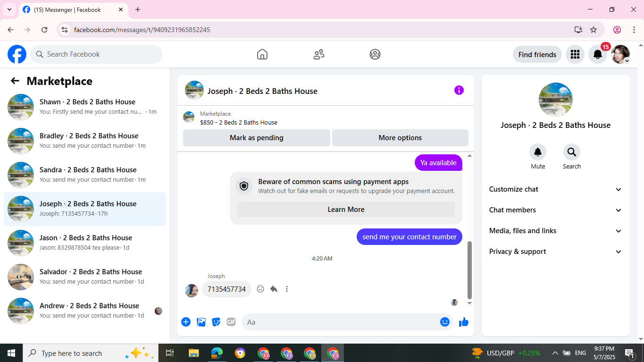Choose a sticker icon
This screenshot has width=644, height=362.
pos(216,322)
